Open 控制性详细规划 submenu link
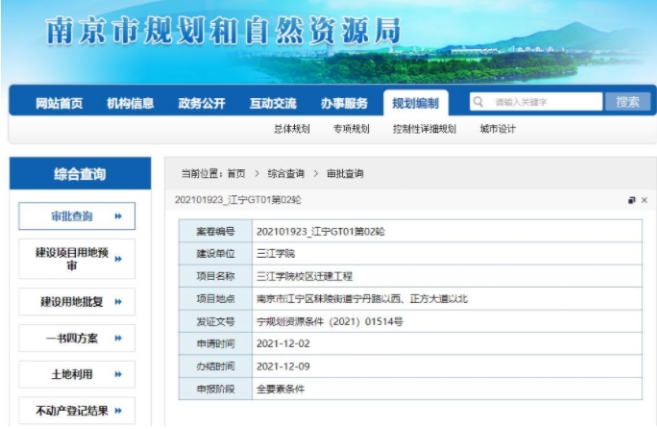 pos(424,129)
